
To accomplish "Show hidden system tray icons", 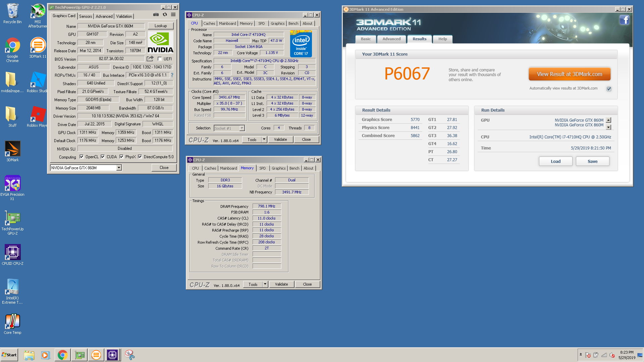I will pyautogui.click(x=581, y=355).
